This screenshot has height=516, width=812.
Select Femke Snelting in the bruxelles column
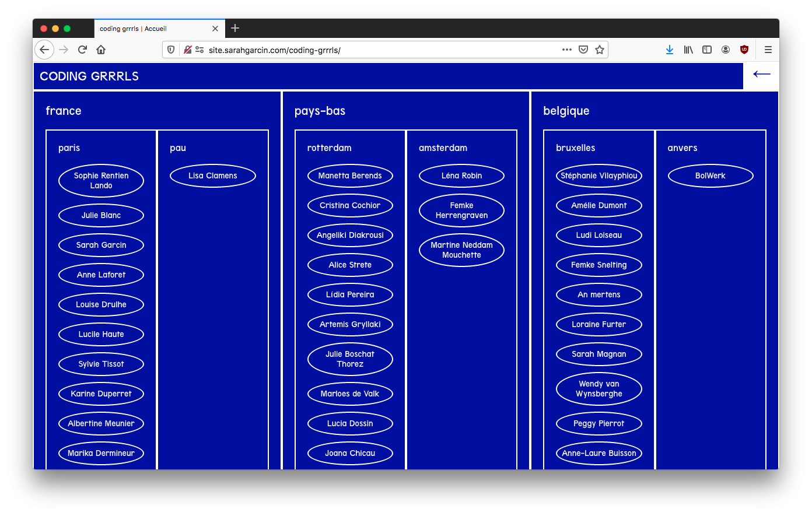(598, 265)
